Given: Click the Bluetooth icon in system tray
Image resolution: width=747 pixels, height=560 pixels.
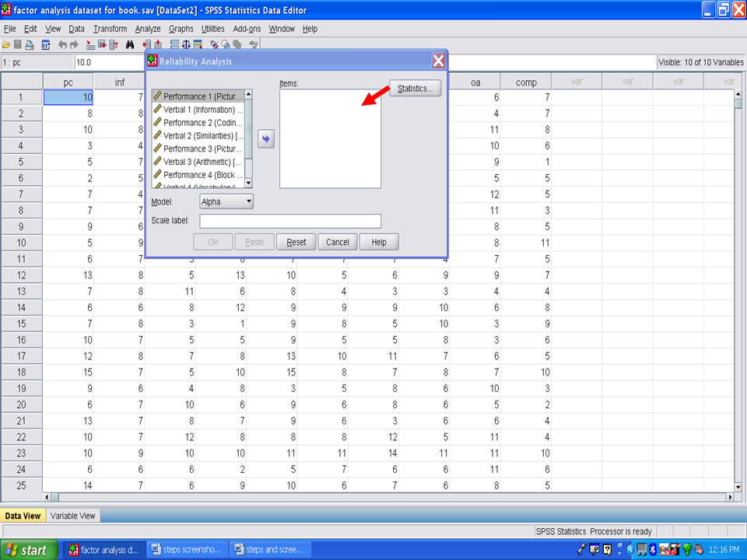Looking at the screenshot, I should (x=653, y=550).
